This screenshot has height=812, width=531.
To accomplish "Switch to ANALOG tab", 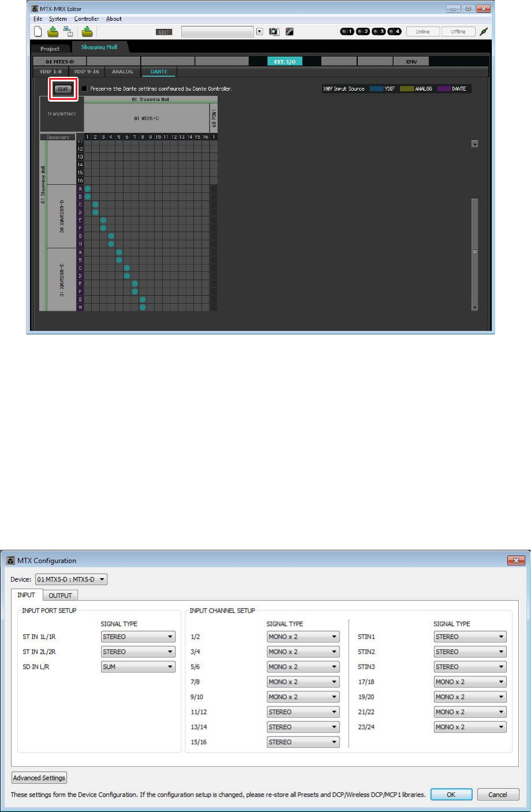I will 122,72.
